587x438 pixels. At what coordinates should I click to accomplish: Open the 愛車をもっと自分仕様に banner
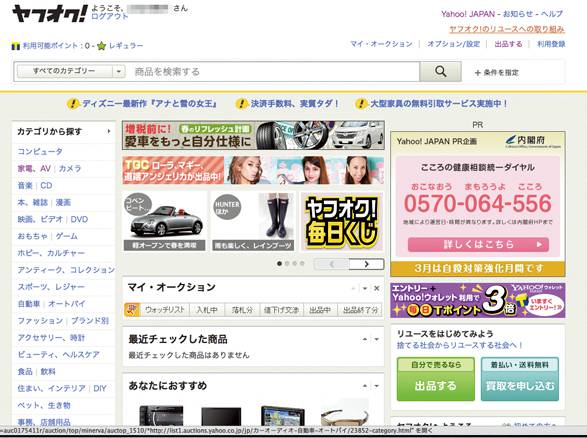click(x=253, y=135)
